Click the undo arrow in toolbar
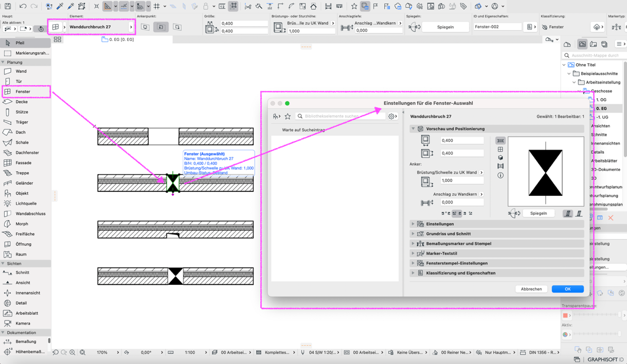This screenshot has height=364, width=627. [x=23, y=6]
